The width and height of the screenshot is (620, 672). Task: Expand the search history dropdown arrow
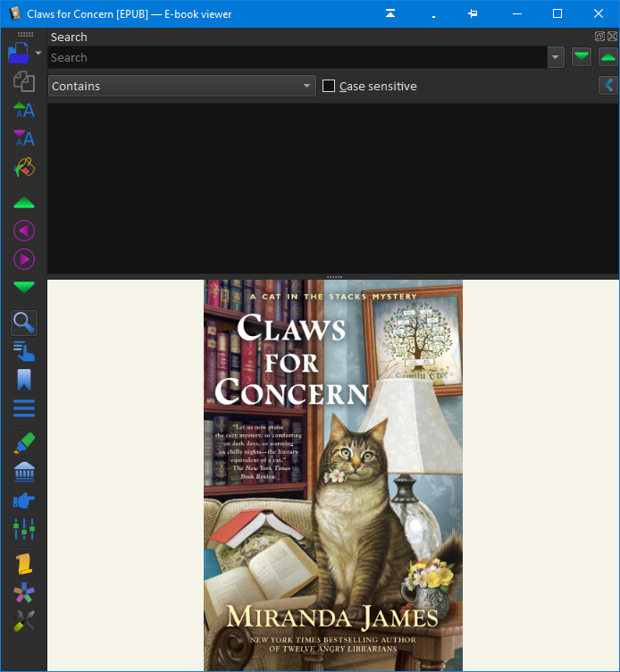click(x=556, y=57)
